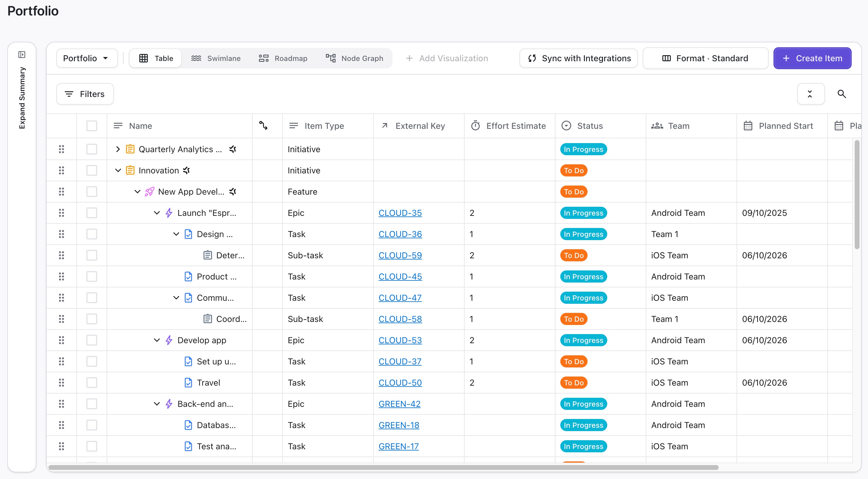This screenshot has height=479, width=868.
Task: Click To Do badge on Travel row
Action: coord(574,383)
